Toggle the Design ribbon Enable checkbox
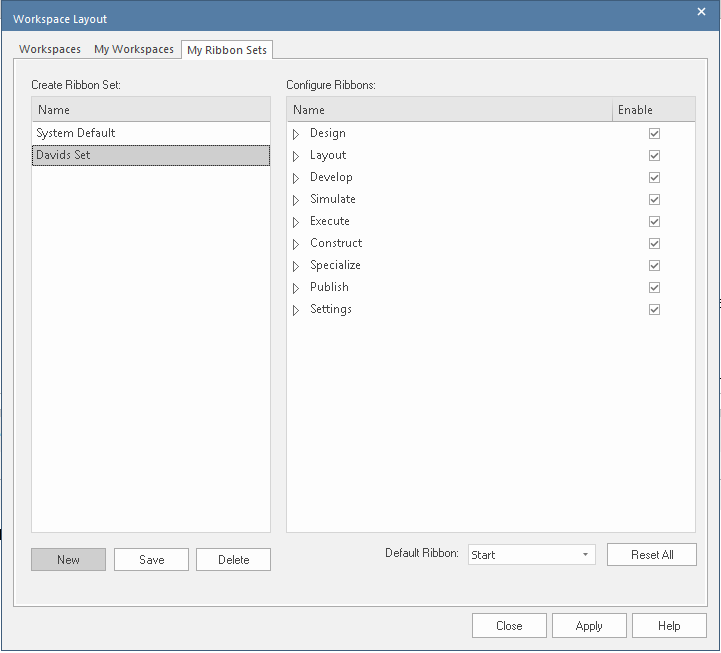 coord(654,134)
